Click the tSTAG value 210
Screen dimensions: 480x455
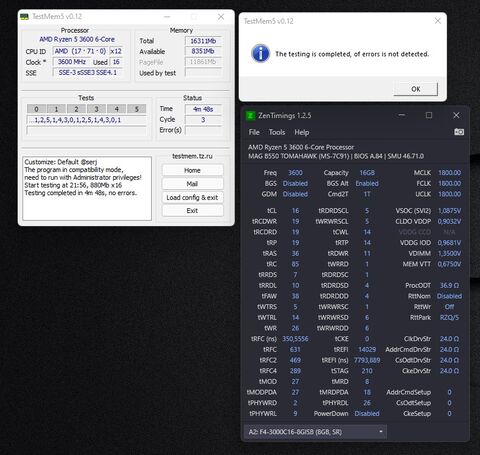click(x=367, y=371)
